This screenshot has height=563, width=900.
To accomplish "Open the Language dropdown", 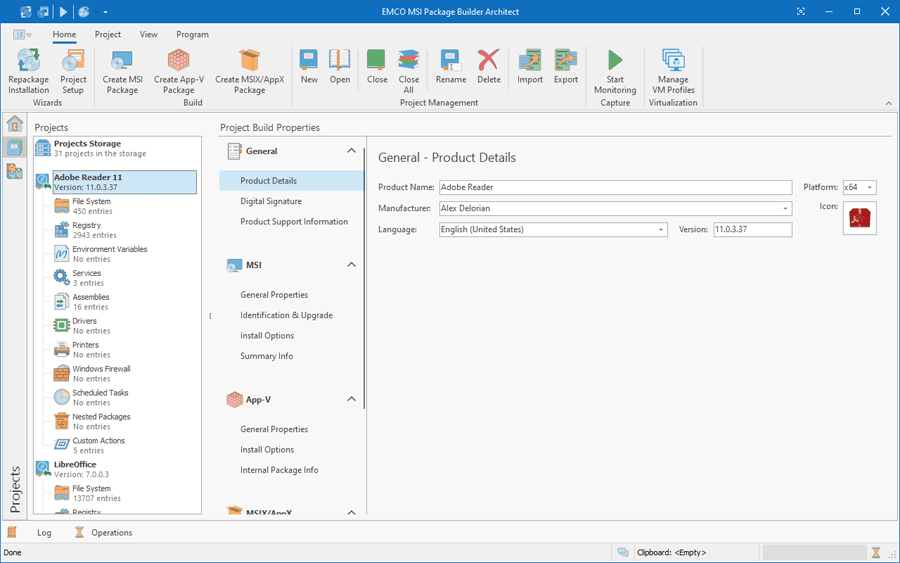I will 661,230.
